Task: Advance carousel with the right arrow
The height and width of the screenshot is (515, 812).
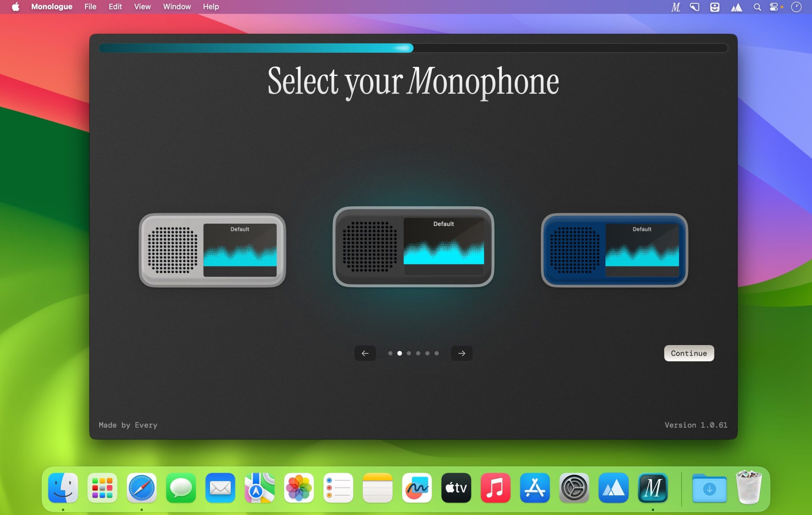Action: (x=461, y=353)
